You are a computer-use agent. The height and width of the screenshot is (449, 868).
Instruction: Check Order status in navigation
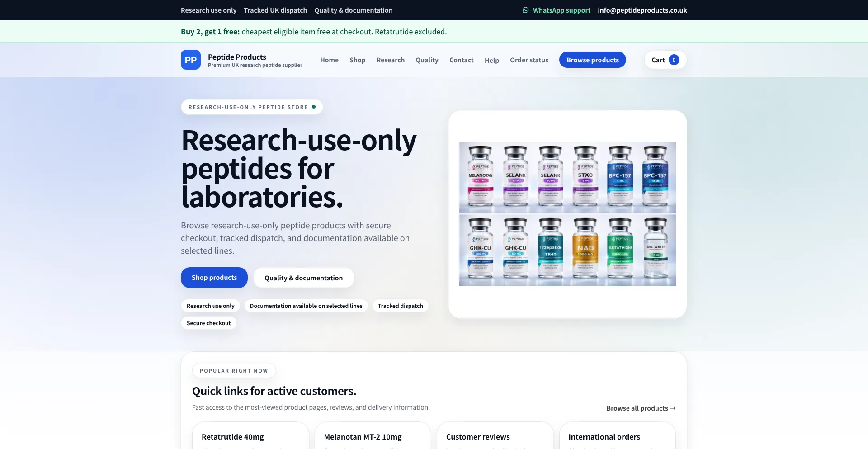[529, 60]
